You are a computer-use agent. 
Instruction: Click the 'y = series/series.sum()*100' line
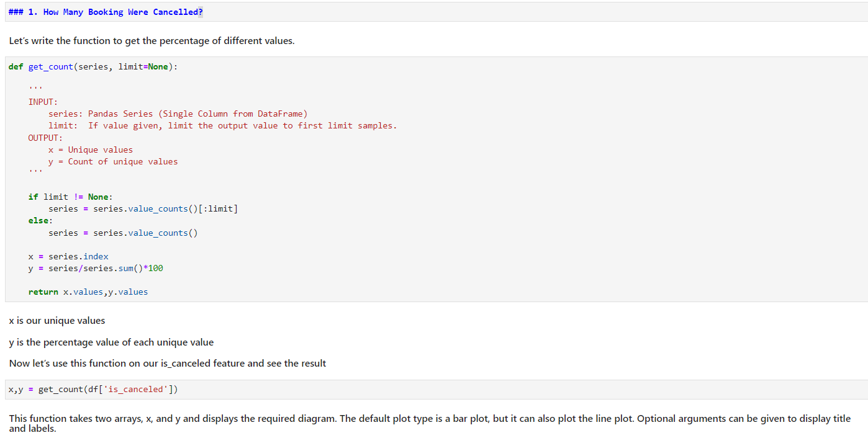96,268
